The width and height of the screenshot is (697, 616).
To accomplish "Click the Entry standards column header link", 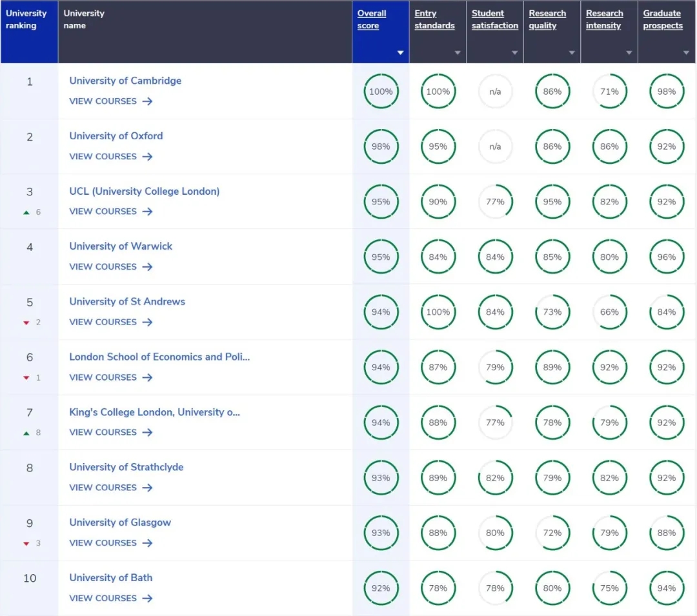I will coord(434,19).
